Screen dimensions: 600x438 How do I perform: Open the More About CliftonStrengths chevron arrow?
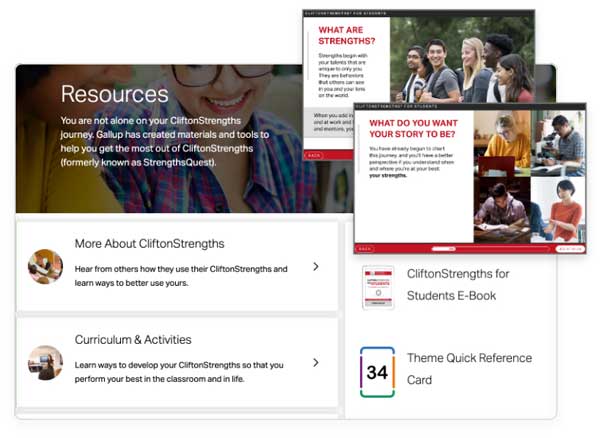click(x=316, y=267)
